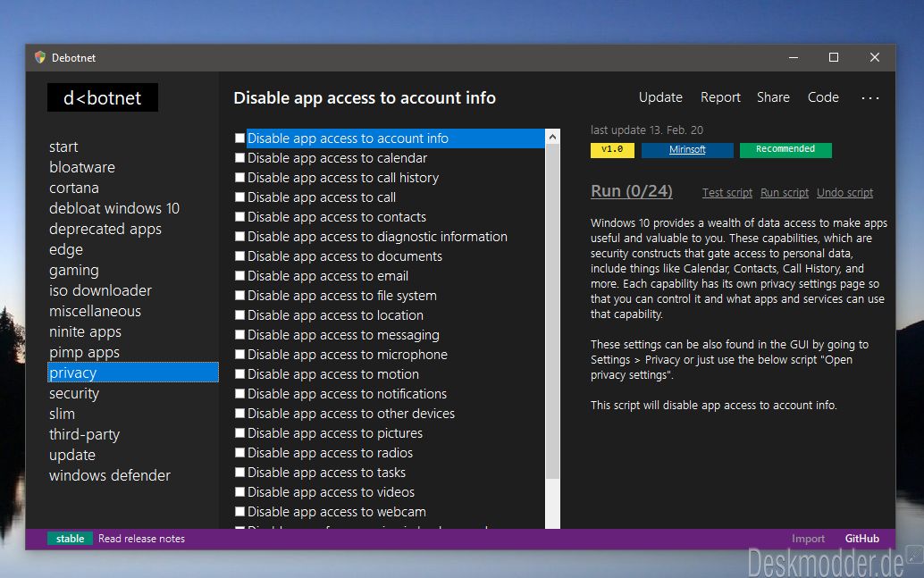Check 'Disable app access to messaging' box

[239, 335]
